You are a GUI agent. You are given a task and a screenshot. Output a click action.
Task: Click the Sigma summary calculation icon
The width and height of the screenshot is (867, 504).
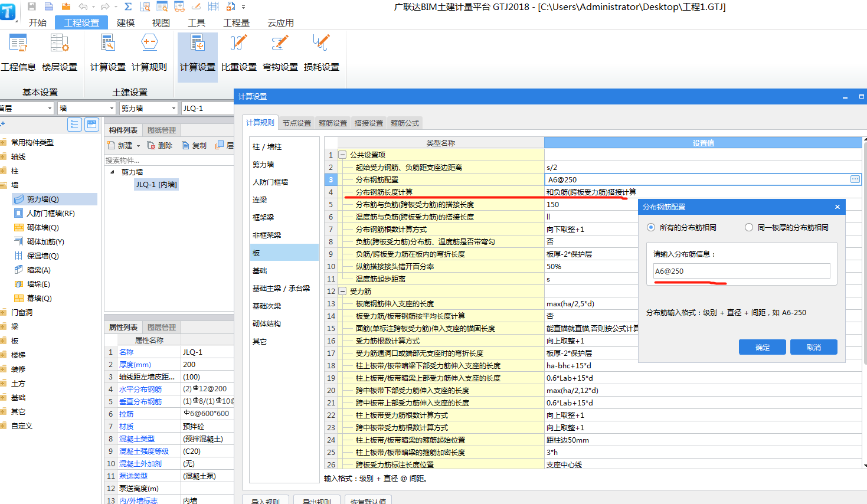click(128, 6)
